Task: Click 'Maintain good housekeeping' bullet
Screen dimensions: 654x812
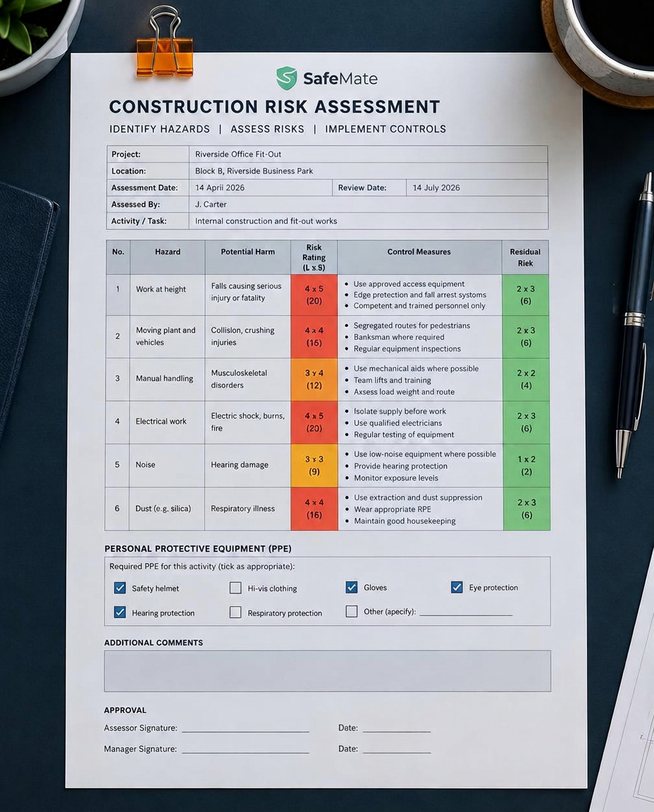Action: pos(405,521)
